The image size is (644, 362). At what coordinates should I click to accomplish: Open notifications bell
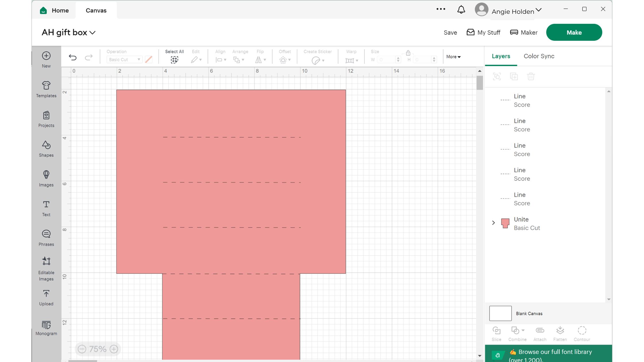pyautogui.click(x=461, y=10)
